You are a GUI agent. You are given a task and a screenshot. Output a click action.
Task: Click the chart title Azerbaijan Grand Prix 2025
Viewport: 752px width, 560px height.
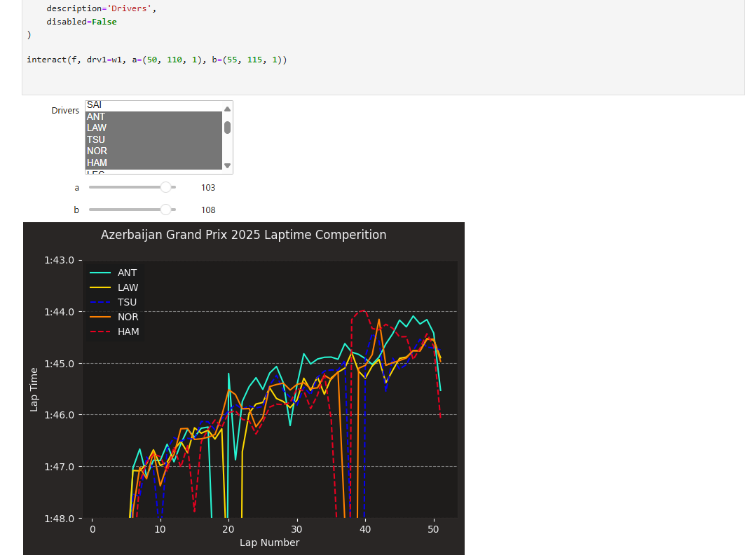(244, 235)
